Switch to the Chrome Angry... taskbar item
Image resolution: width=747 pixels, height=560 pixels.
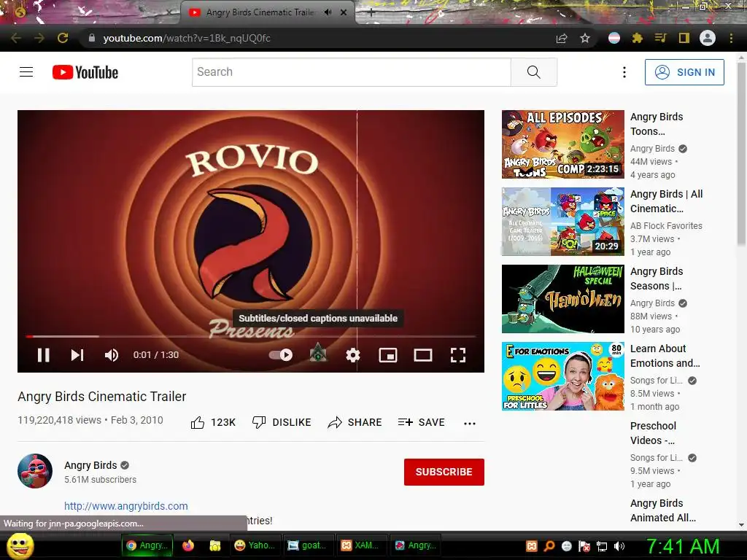[147, 545]
